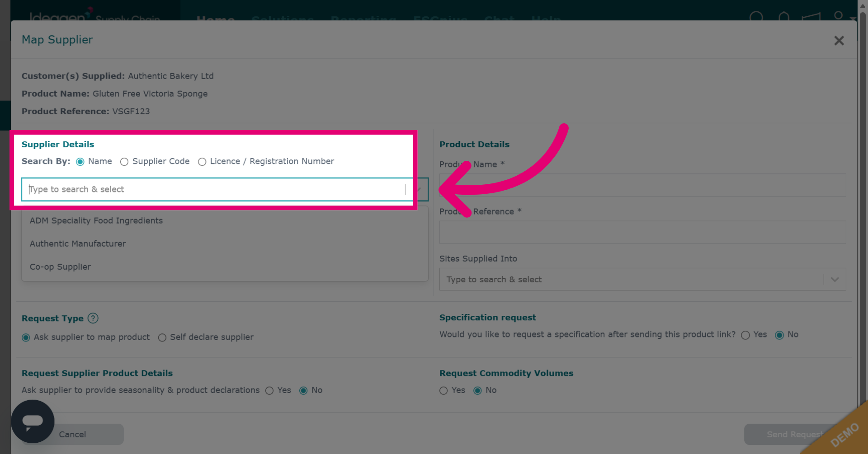Click the Product Reference input field
This screenshot has width=868, height=454.
click(642, 232)
